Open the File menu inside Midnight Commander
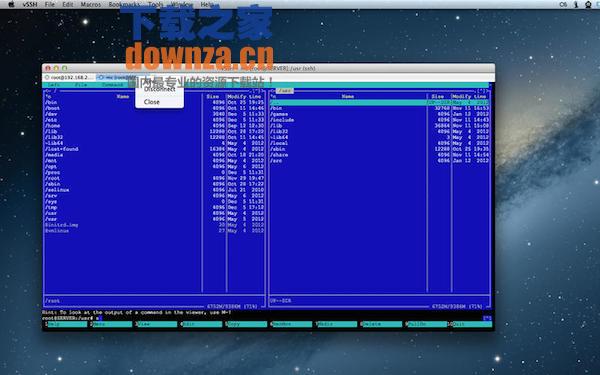Screen dimensions: 600x375 (81, 85)
